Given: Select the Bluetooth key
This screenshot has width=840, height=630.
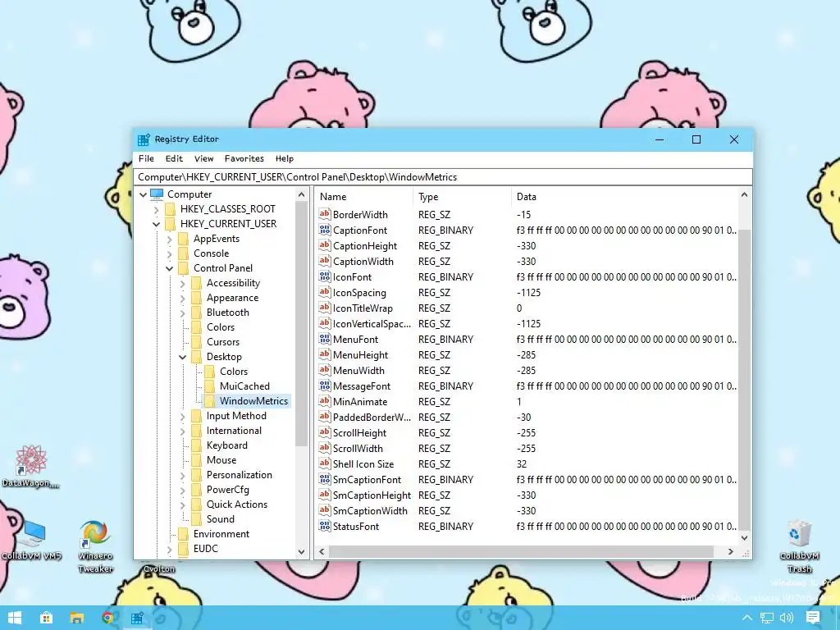Looking at the screenshot, I should [x=228, y=313].
